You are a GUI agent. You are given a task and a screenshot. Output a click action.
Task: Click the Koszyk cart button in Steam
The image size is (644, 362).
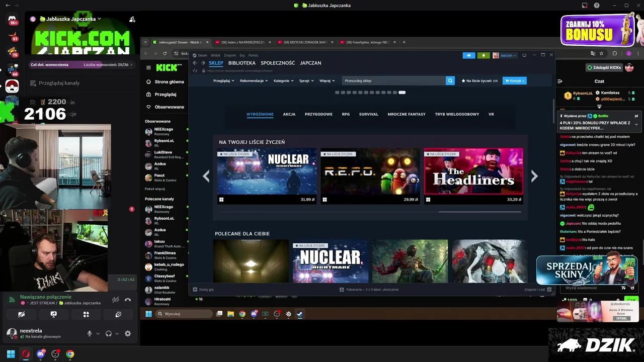(x=514, y=80)
